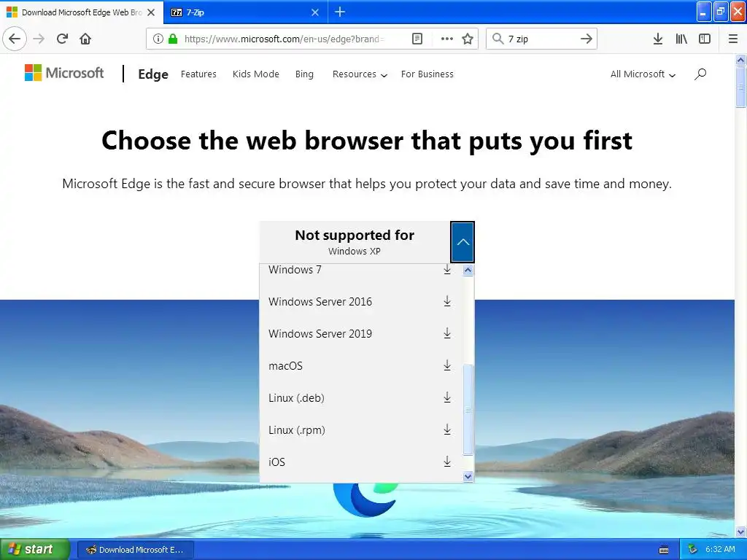Click the Edge brand link
The height and width of the screenshot is (560, 747).
click(x=153, y=74)
